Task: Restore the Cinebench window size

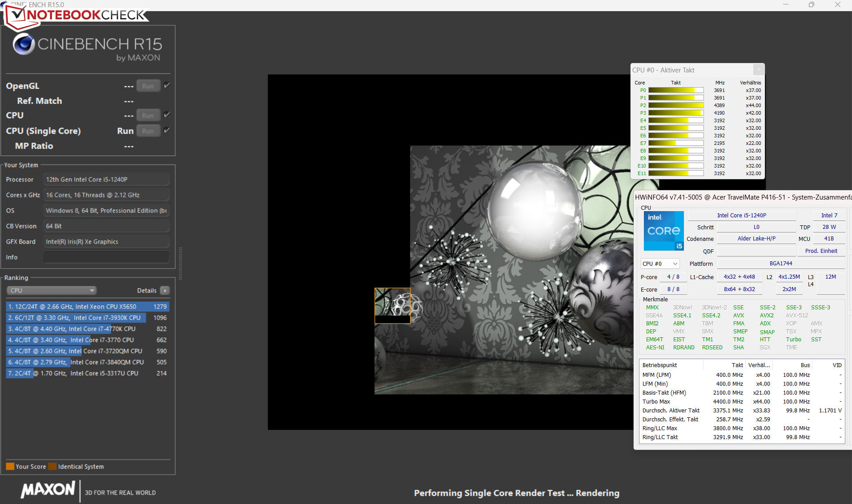Action: (812, 5)
